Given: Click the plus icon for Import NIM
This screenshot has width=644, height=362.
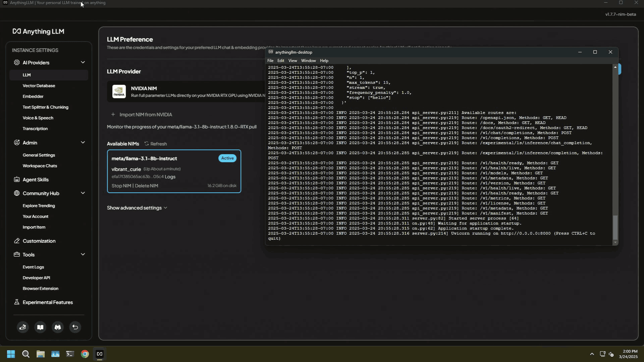Looking at the screenshot, I should tap(113, 115).
